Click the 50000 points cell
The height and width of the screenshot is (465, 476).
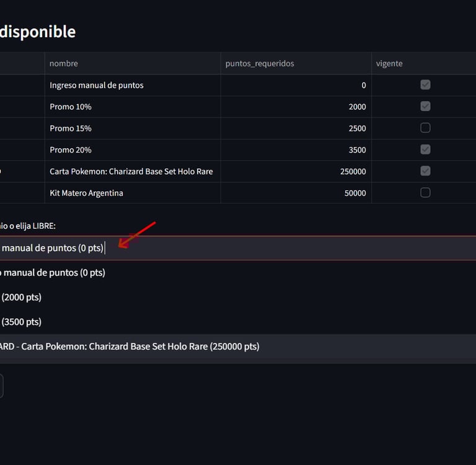355,193
